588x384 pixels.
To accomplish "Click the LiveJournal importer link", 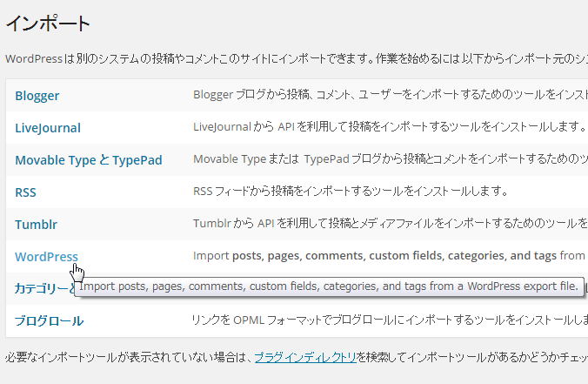I will point(48,128).
